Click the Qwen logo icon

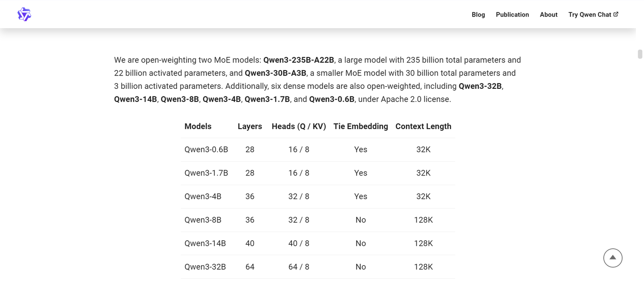(24, 14)
